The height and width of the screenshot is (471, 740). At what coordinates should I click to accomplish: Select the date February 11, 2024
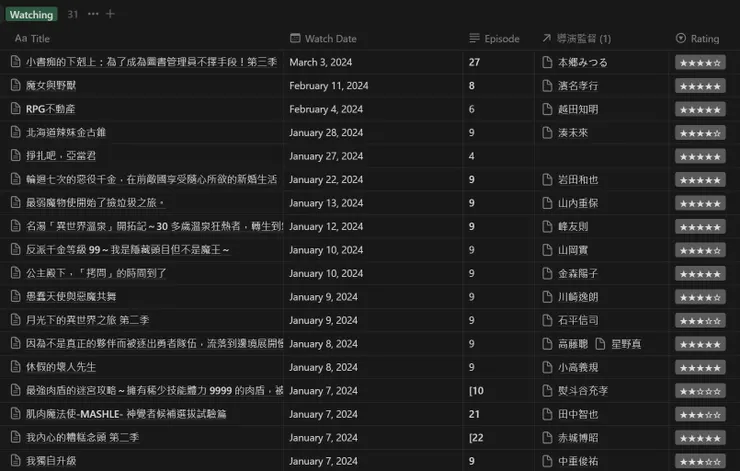pyautogui.click(x=328, y=86)
